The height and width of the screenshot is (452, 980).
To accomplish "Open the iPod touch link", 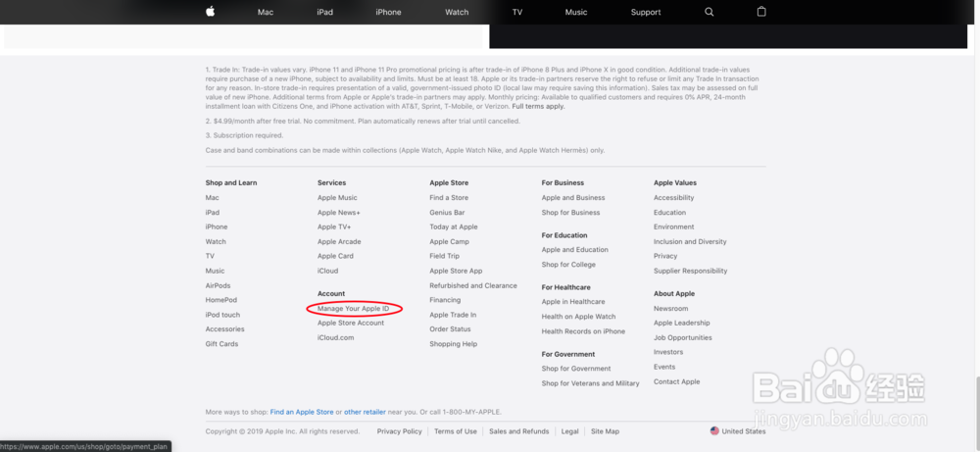I will click(222, 315).
